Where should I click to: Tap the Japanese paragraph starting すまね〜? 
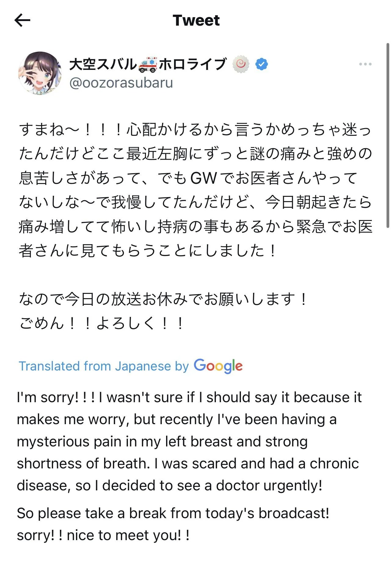click(x=195, y=190)
